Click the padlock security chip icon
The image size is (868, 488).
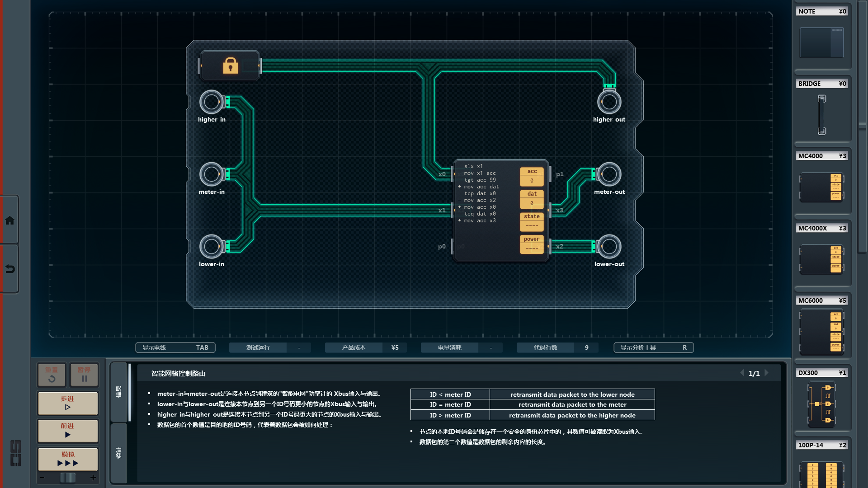(x=230, y=66)
